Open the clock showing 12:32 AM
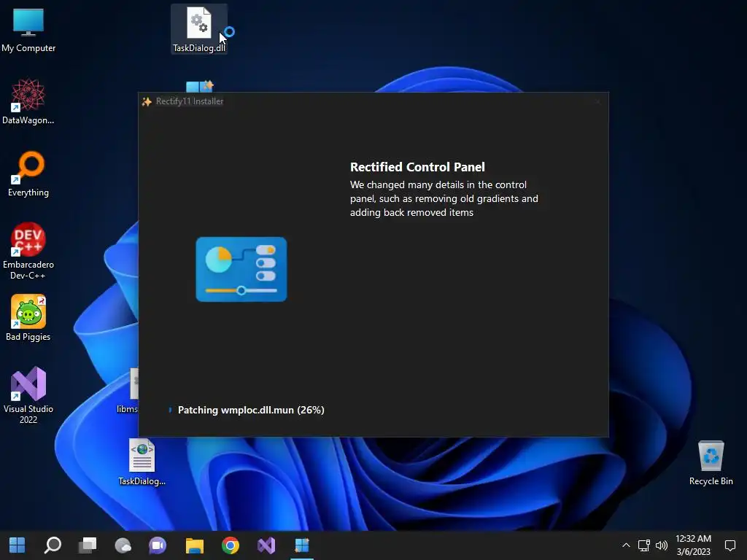 (x=693, y=545)
